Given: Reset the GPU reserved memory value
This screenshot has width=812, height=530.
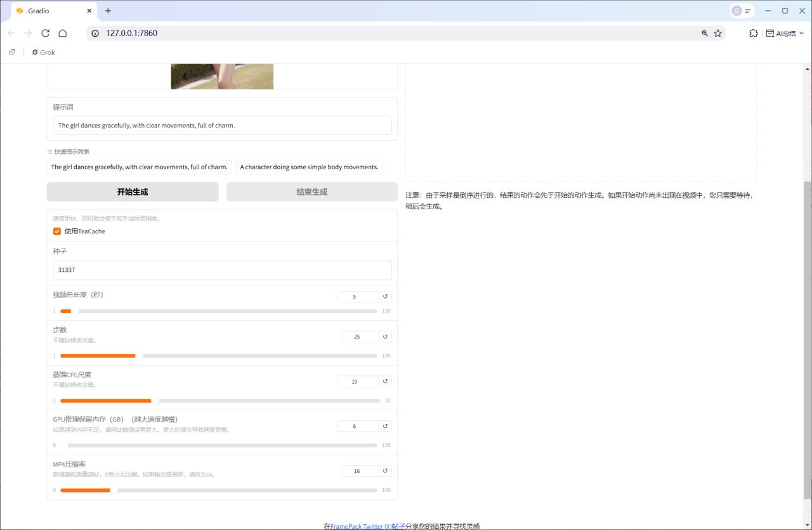Looking at the screenshot, I should (385, 426).
